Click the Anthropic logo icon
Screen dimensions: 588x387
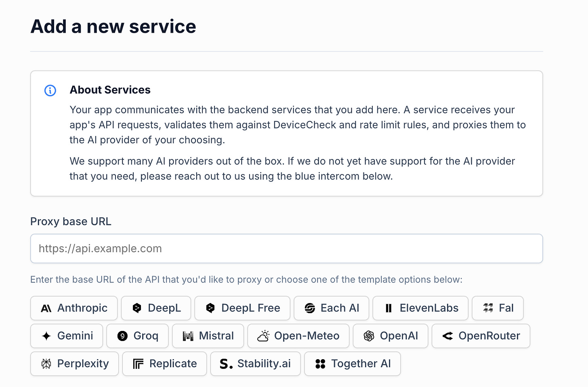click(x=46, y=308)
